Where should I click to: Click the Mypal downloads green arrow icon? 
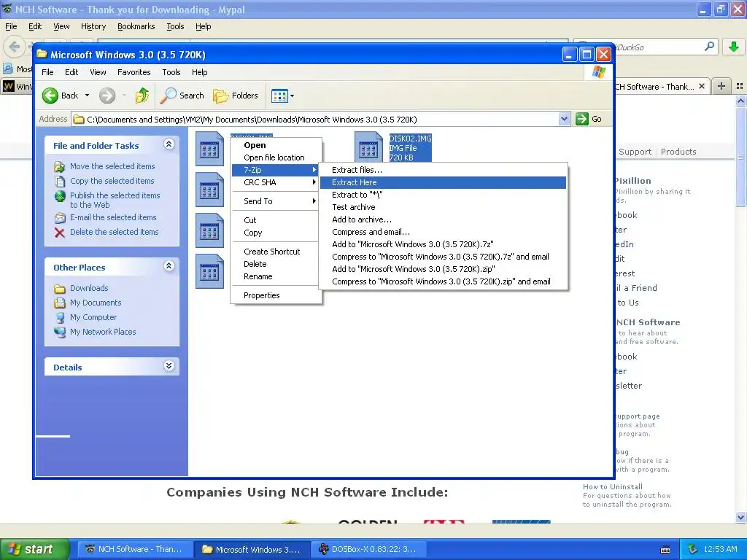pyautogui.click(x=734, y=47)
